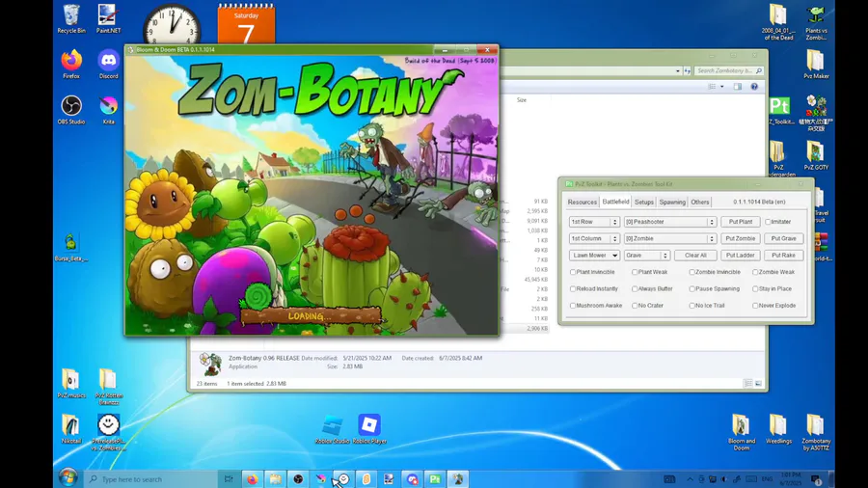Open Task View from the taskbar
Viewport: 868px width, 488px height.
tap(229, 479)
